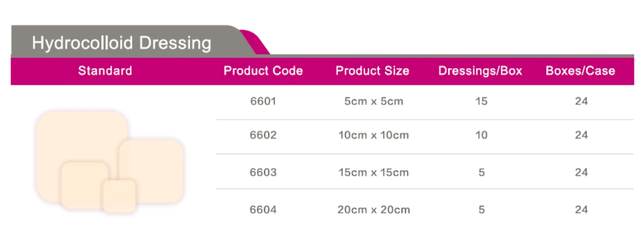Click product code 6603

pyautogui.click(x=263, y=172)
